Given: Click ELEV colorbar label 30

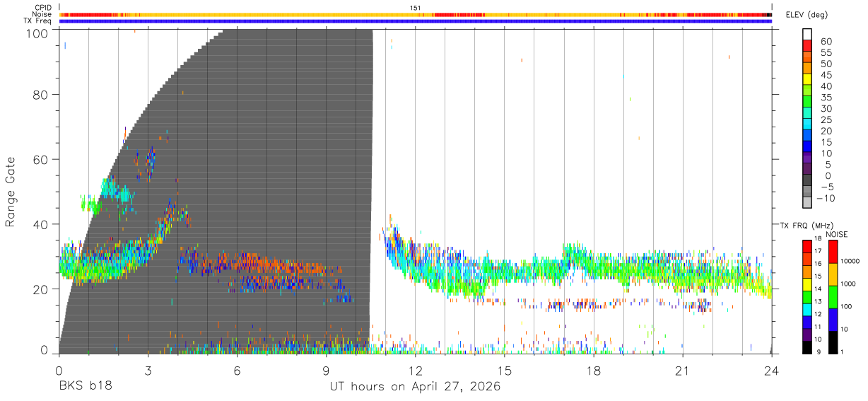Looking at the screenshot, I should [826, 108].
